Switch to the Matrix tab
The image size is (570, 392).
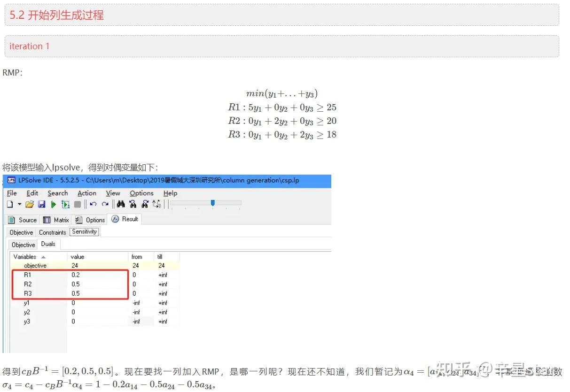[60, 219]
